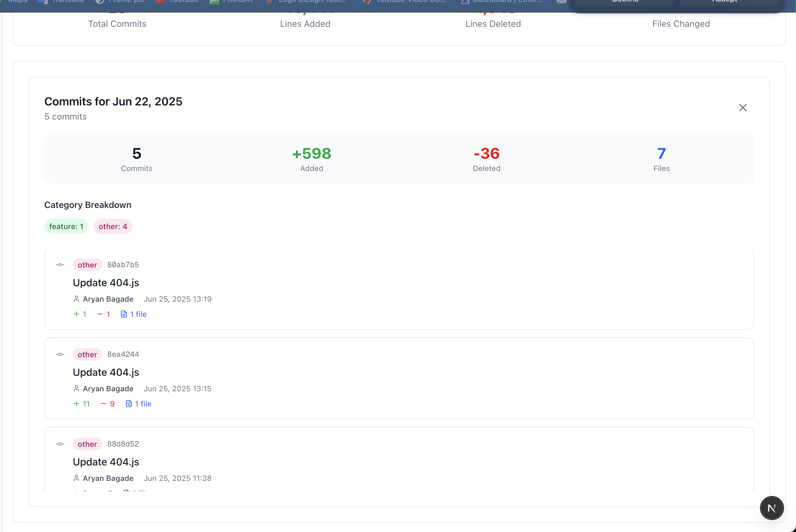Viewport: 796px width, 532px height.
Task: Click file icon in the +1 −1 commit
Action: coord(124,314)
